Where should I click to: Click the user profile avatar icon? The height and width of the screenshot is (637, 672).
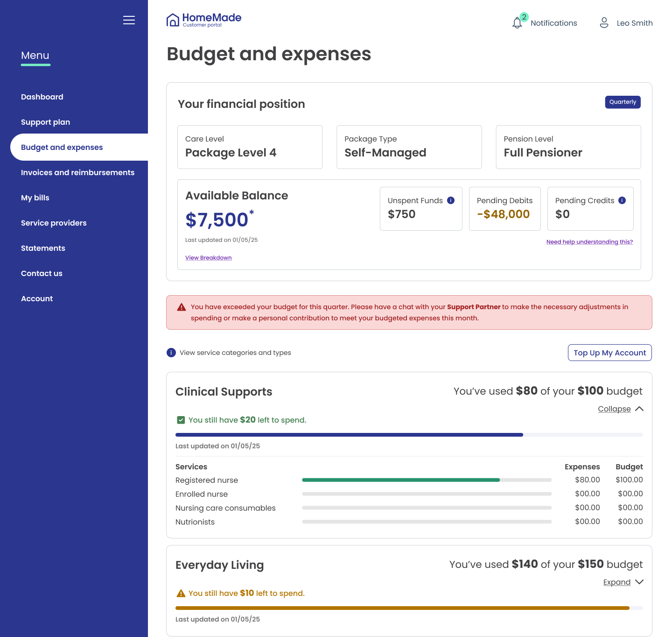(604, 23)
